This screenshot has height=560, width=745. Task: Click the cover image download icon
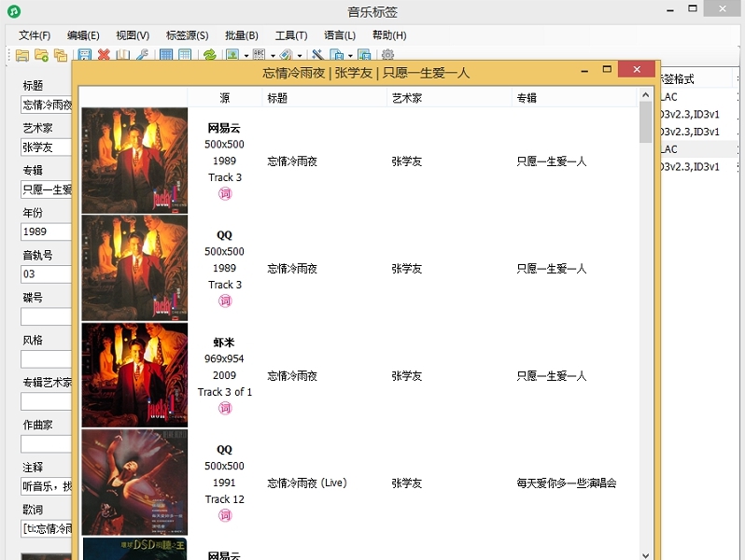coord(232,55)
